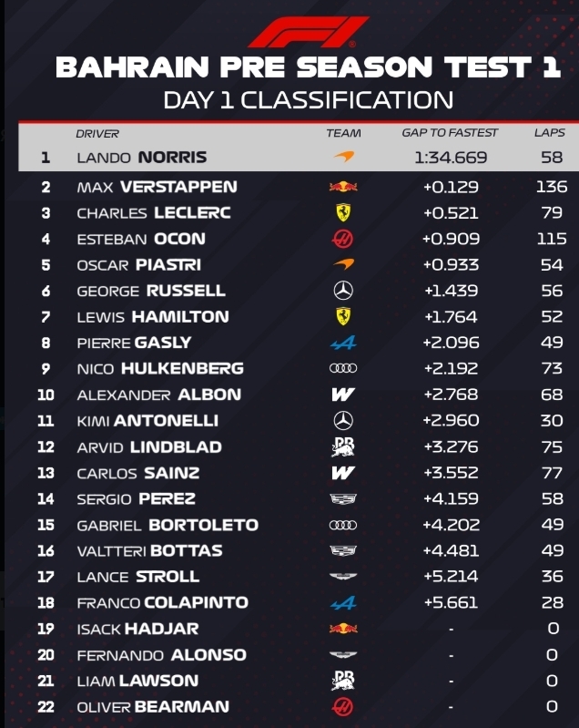This screenshot has height=728, width=579.
Task: Select the Ferrari logo in Charles Leclerc's row
Action: tap(343, 212)
